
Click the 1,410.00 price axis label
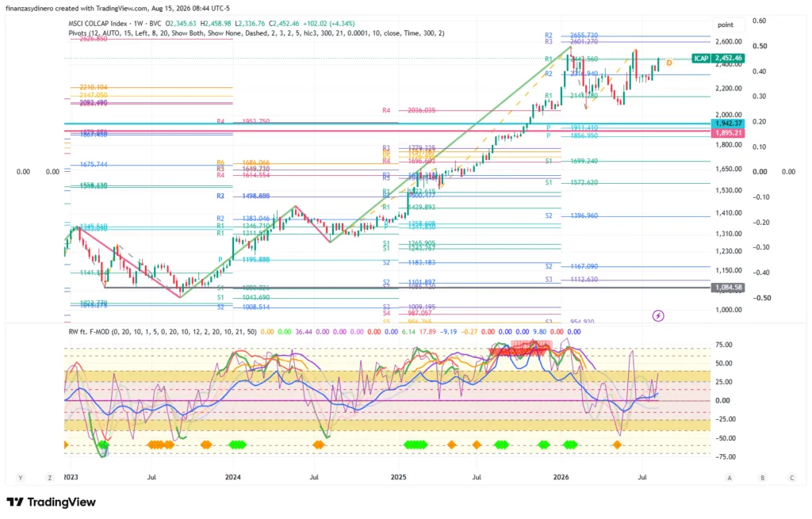(x=728, y=212)
